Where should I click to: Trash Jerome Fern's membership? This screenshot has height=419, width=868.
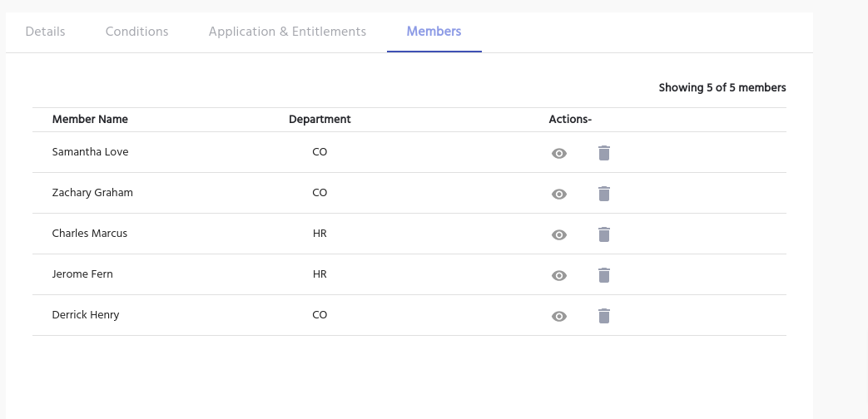[x=604, y=275]
